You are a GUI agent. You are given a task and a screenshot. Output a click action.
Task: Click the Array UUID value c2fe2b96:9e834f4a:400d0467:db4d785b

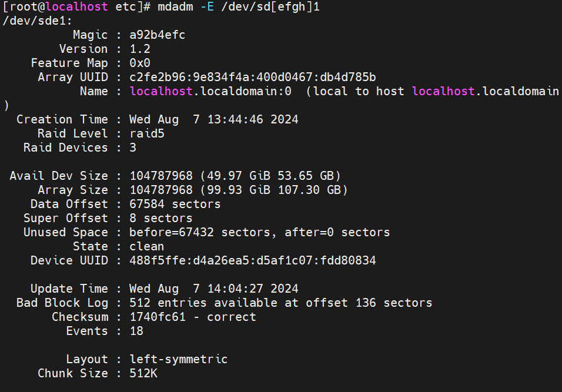click(x=253, y=77)
